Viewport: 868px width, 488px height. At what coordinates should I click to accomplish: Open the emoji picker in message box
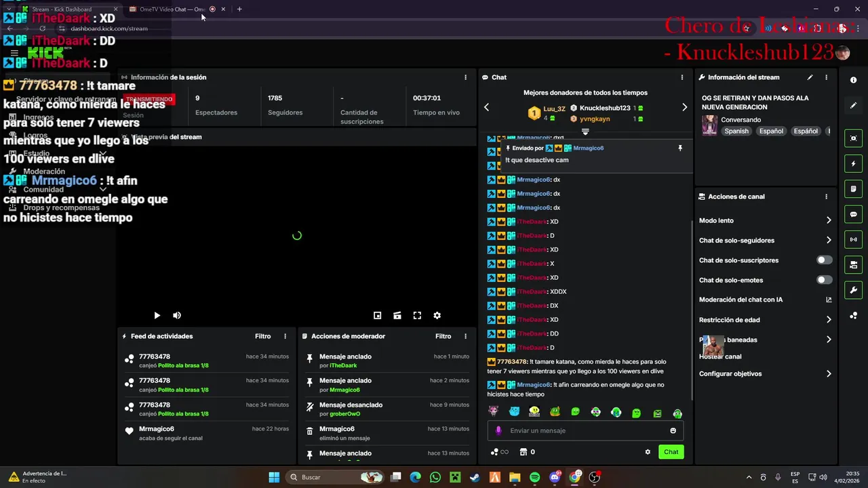coord(673,430)
